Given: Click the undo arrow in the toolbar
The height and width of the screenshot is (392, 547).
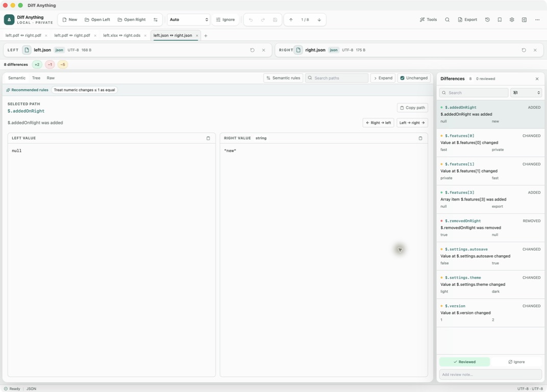Looking at the screenshot, I should (251, 19).
